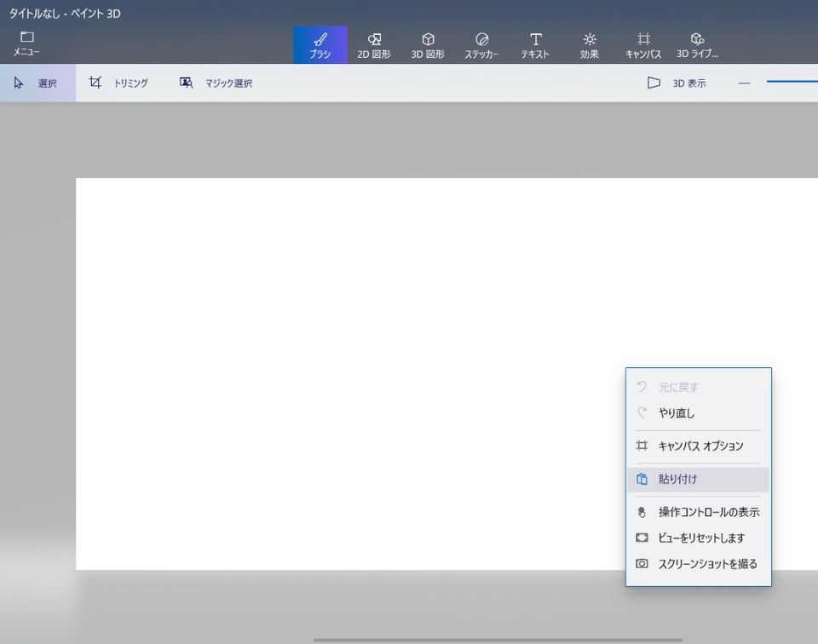The height and width of the screenshot is (644, 818).
Task: Choose やり直し in context menu
Action: (698, 413)
